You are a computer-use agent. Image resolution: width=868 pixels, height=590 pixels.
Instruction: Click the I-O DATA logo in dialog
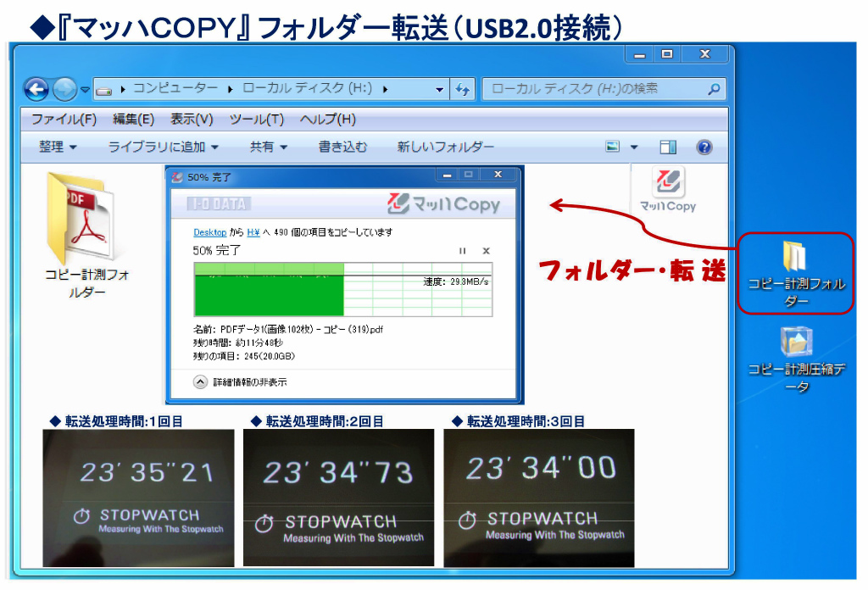[220, 204]
